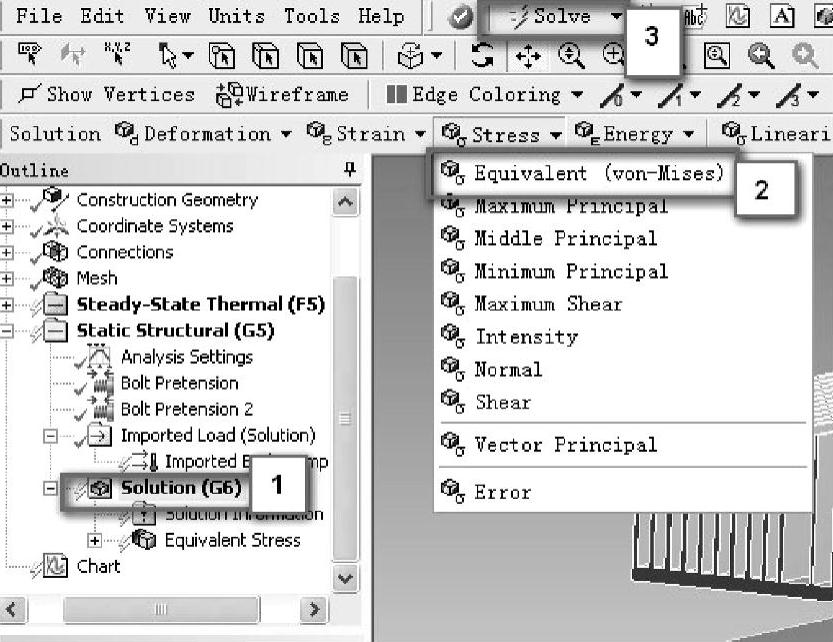The height and width of the screenshot is (642, 833).
Task: Select Bolt Pretension 2 item
Action: pyautogui.click(x=186, y=409)
